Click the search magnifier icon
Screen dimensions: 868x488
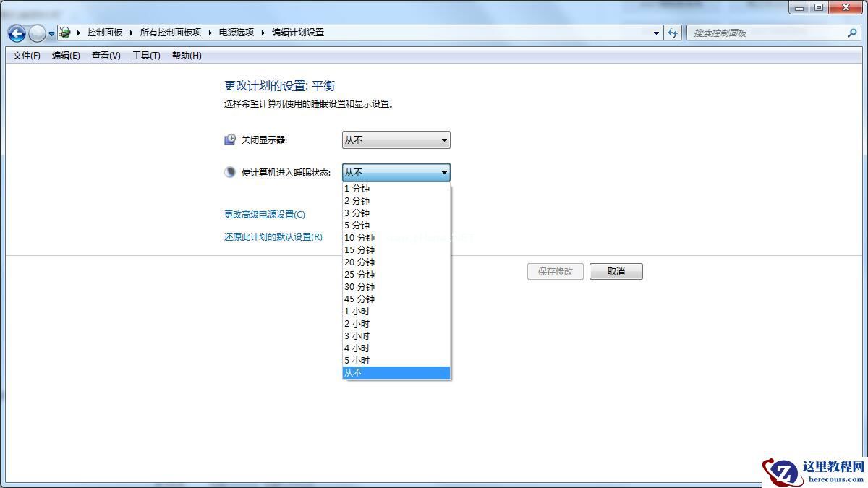(852, 33)
